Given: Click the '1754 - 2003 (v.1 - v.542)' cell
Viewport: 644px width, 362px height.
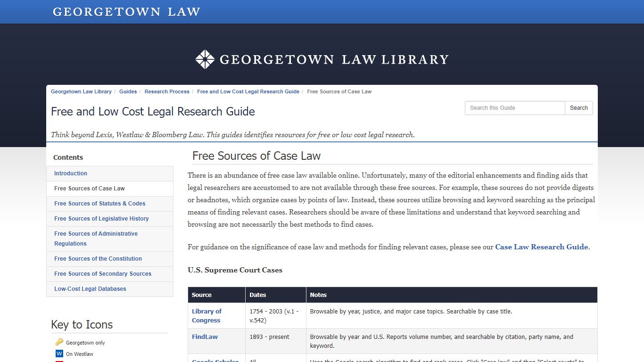Looking at the screenshot, I should coord(276,316).
